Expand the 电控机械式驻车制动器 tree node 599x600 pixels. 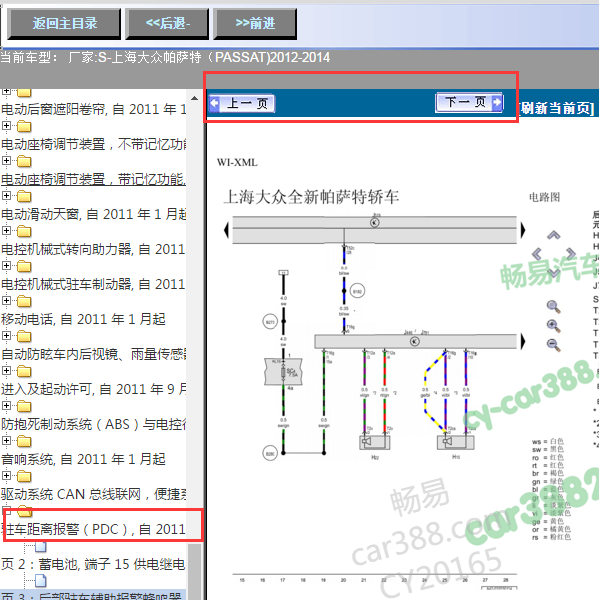coord(6,266)
